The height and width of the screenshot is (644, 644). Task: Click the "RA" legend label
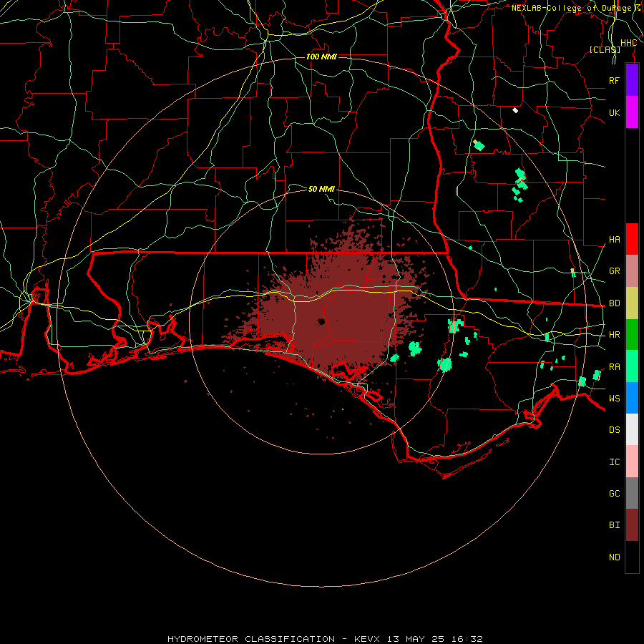(615, 366)
